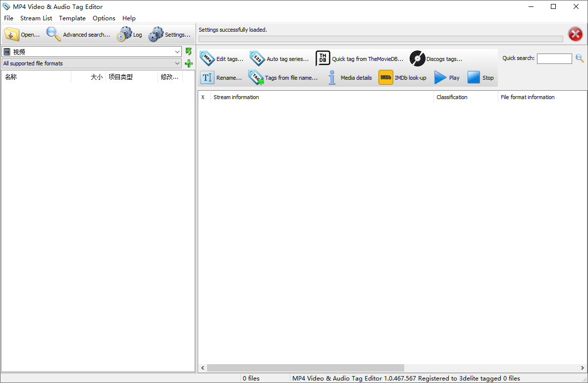
Task: Click the '0 files' status text
Action: click(x=251, y=378)
